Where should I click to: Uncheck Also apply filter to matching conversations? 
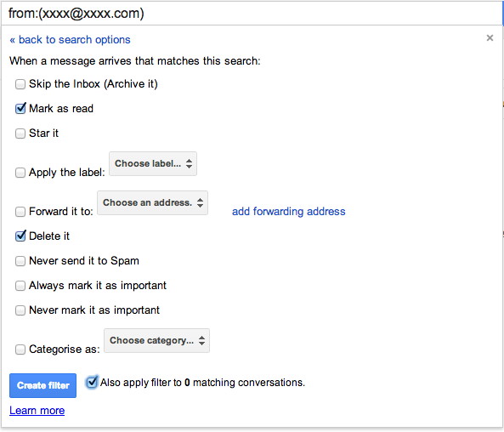[92, 383]
